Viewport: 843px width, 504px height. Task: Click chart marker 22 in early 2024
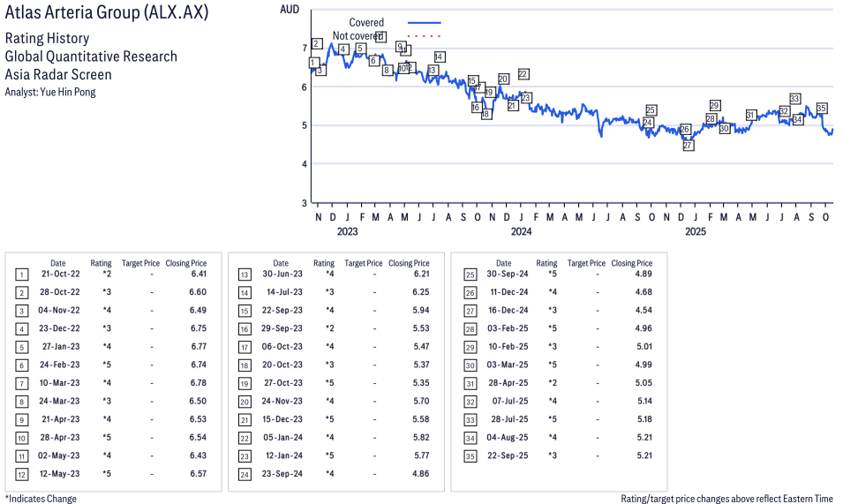coord(523,74)
